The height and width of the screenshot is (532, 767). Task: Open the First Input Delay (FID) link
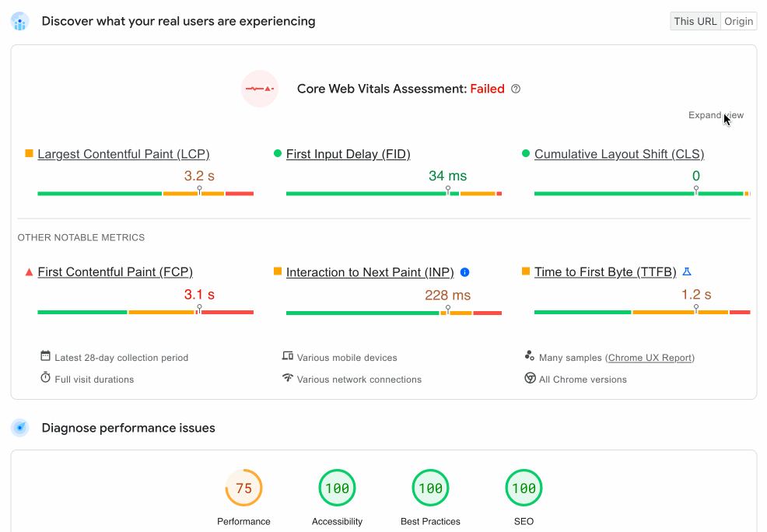(348, 154)
